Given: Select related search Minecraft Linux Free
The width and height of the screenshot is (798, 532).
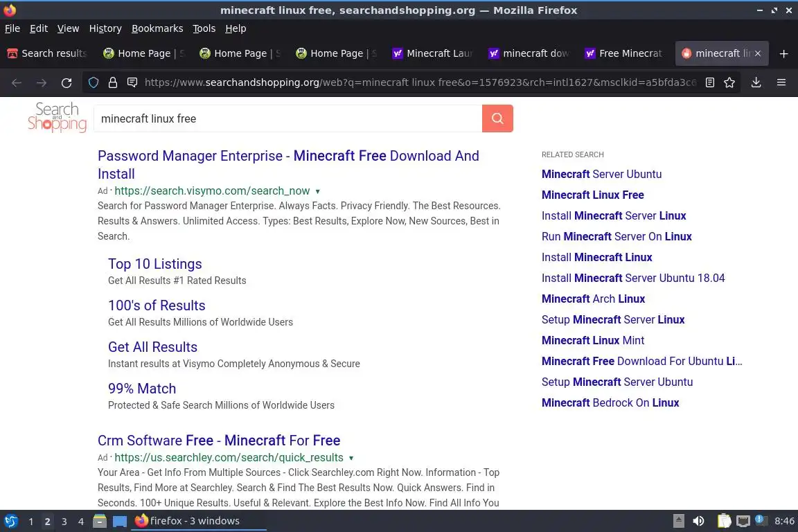Looking at the screenshot, I should pyautogui.click(x=593, y=195).
